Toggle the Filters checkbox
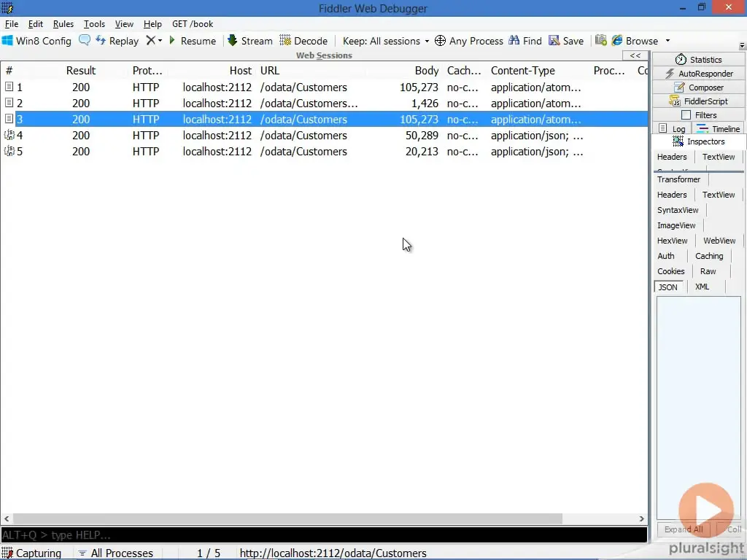747x560 pixels. (x=686, y=114)
